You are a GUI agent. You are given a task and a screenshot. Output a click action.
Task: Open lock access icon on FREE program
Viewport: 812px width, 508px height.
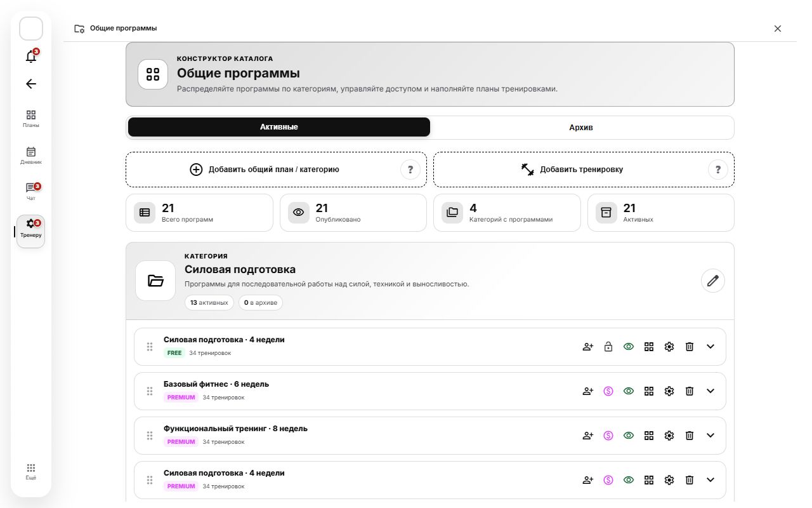(608, 347)
